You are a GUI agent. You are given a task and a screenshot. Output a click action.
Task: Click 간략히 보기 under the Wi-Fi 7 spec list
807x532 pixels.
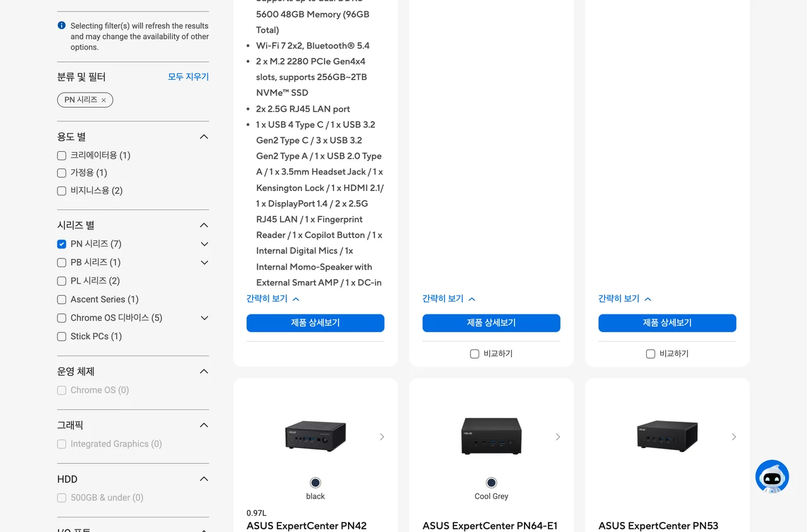pos(273,299)
